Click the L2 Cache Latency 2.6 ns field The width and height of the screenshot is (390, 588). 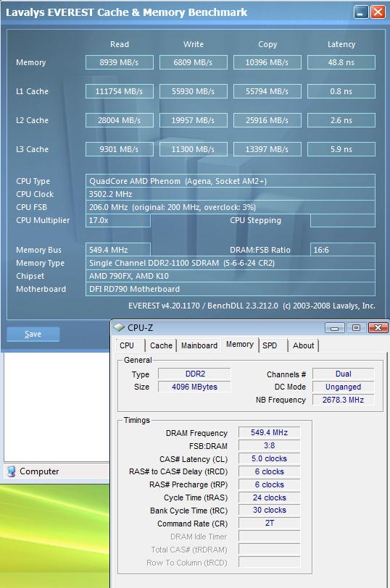(341, 120)
